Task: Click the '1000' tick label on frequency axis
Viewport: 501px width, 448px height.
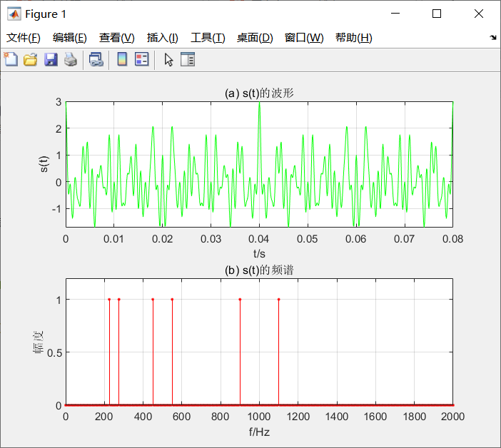Action: [x=259, y=417]
